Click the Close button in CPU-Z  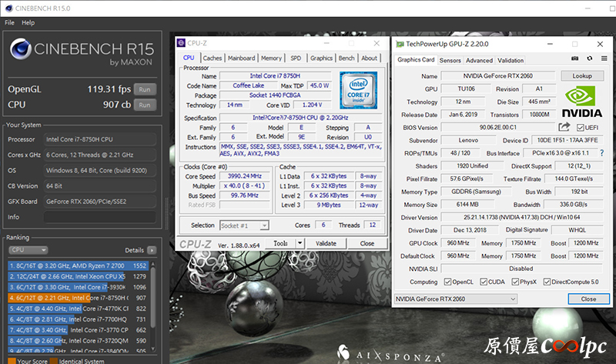coord(367,243)
